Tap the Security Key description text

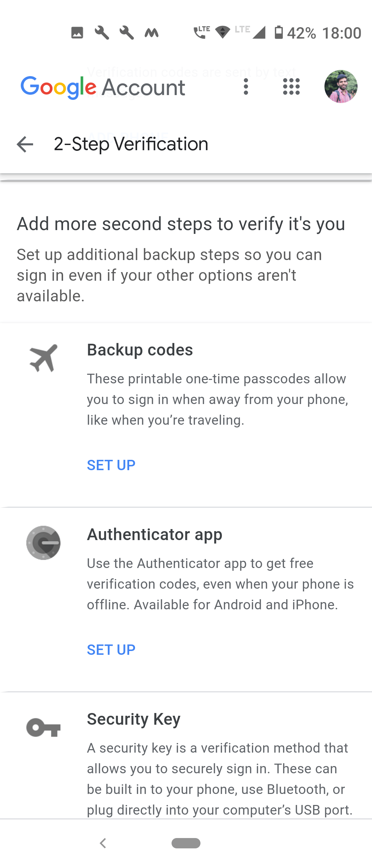[x=220, y=779]
